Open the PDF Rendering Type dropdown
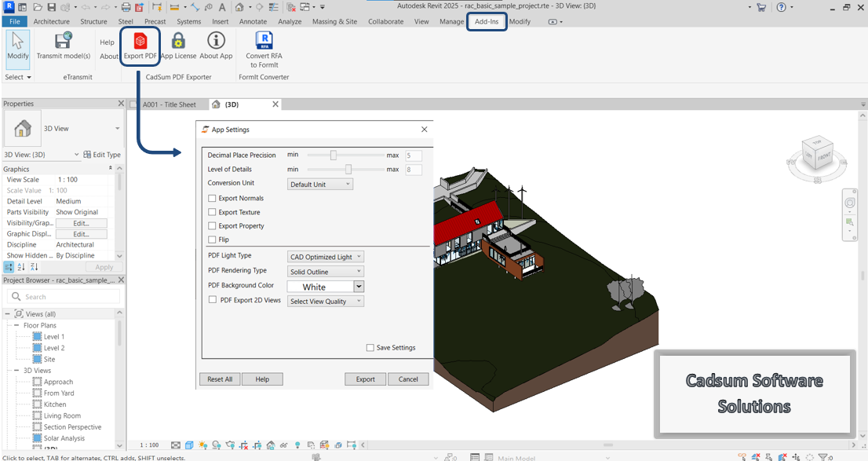 (325, 270)
